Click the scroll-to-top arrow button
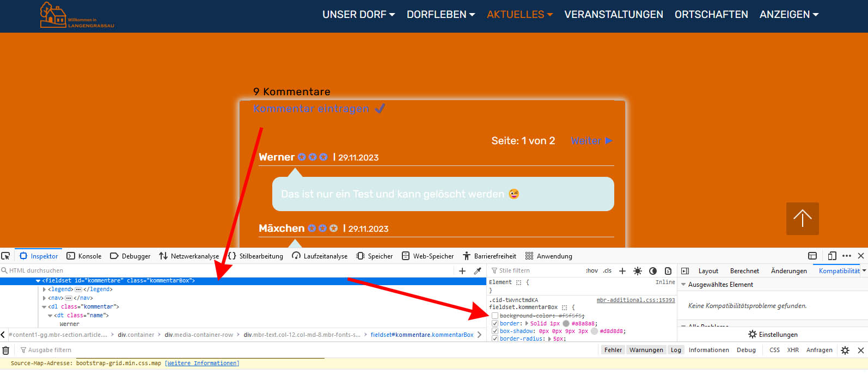 [x=802, y=218]
